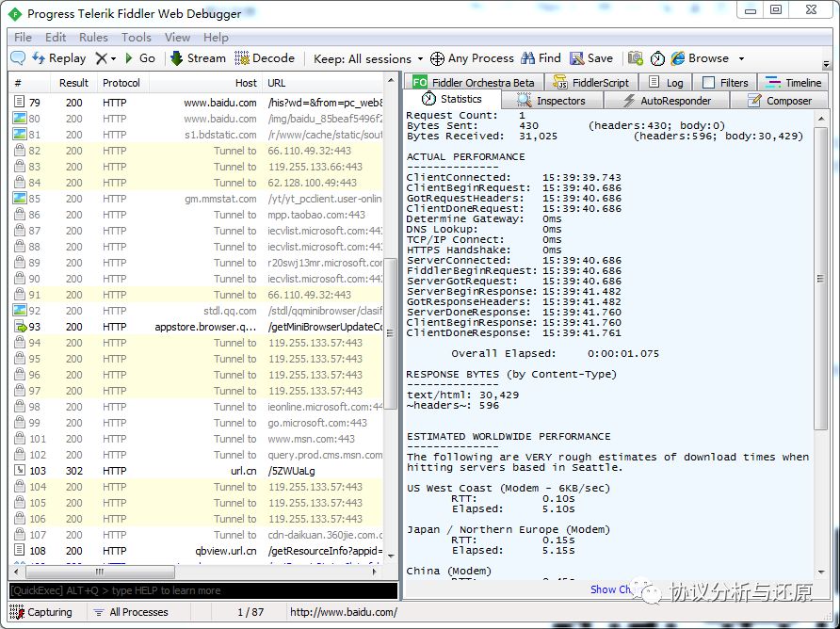
Task: Switch to Fiddler Orchestra Beta tab
Action: point(474,83)
